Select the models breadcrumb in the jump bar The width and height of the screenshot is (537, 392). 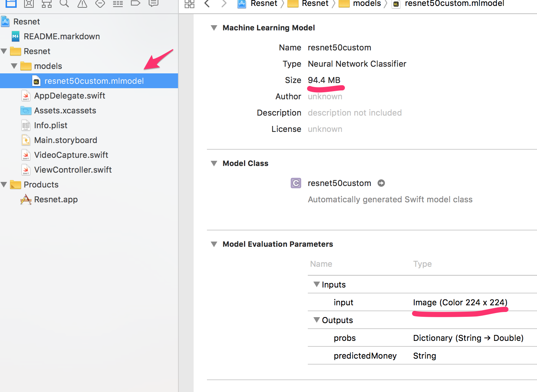tap(367, 4)
